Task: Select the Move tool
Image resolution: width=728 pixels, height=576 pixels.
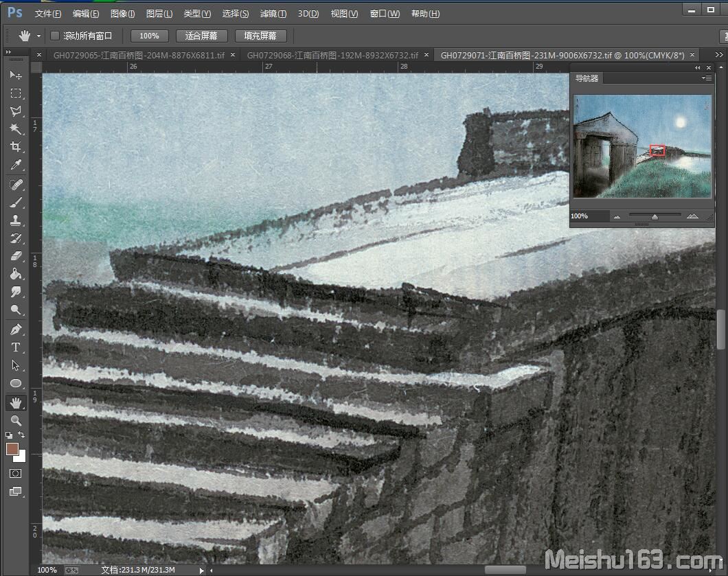Action: click(x=16, y=75)
